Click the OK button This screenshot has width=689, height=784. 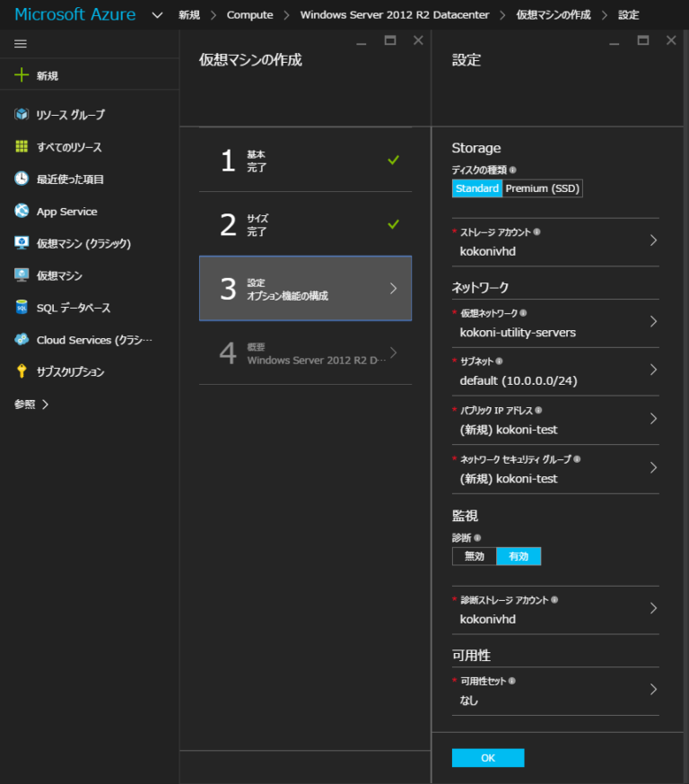[x=488, y=758]
